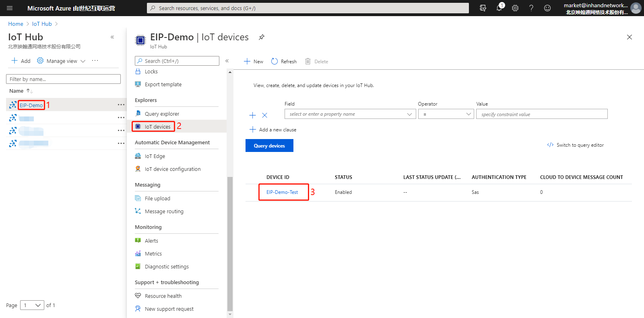This screenshot has height=318, width=644.
Task: Open Cloud Shell icon in top bar
Action: click(x=483, y=8)
